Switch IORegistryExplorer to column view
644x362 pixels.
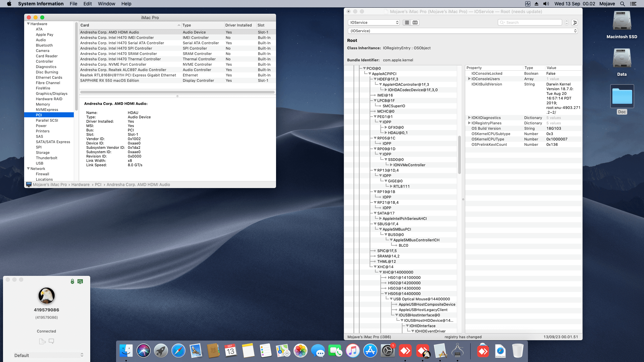415,22
